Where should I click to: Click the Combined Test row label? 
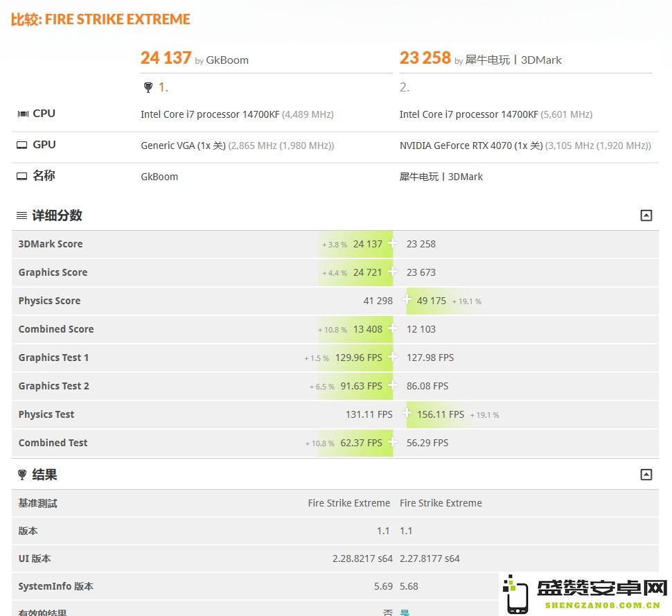pos(53,442)
